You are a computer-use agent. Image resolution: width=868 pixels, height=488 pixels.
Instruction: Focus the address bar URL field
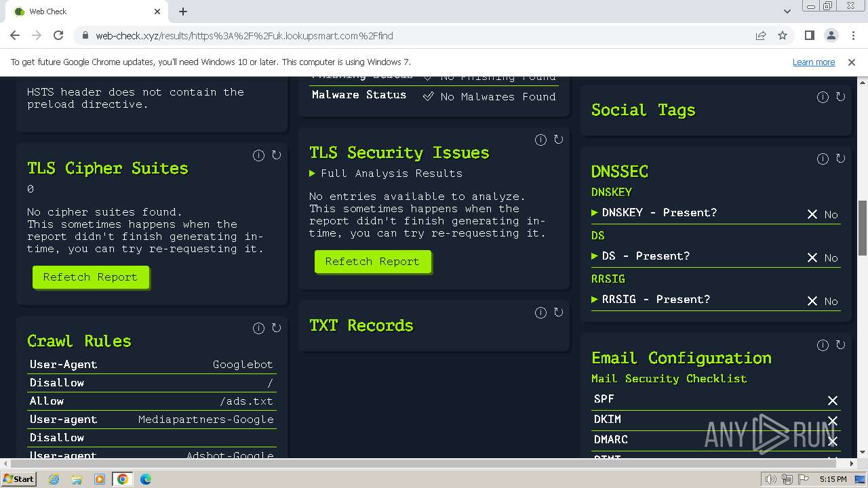click(x=420, y=36)
